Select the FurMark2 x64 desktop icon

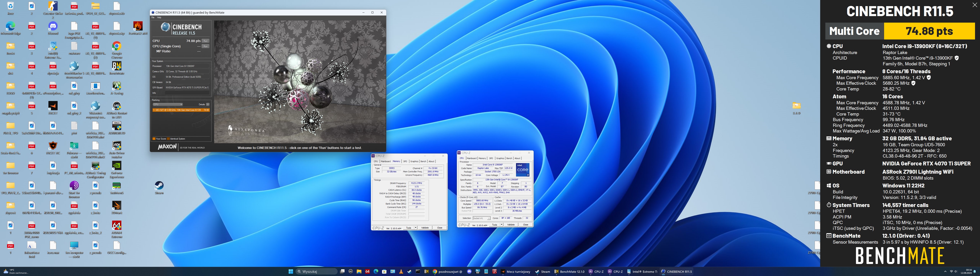pos(138,28)
